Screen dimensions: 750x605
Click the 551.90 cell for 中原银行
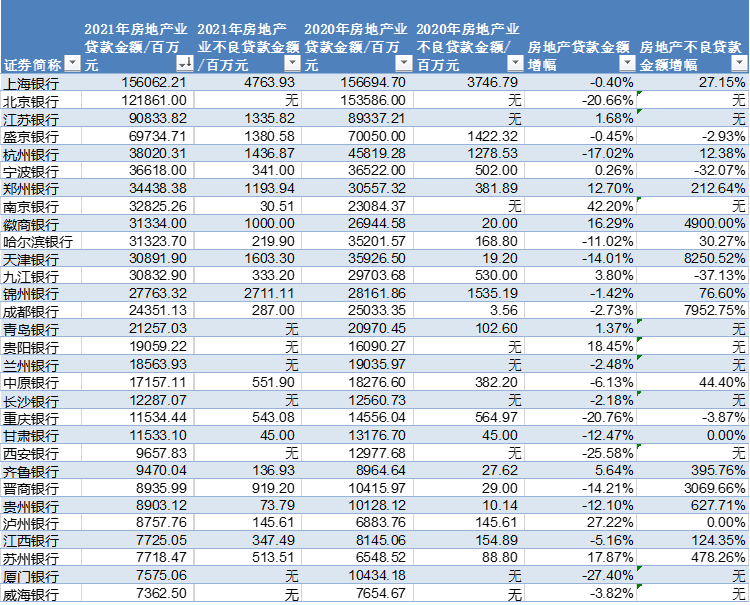[x=248, y=382]
